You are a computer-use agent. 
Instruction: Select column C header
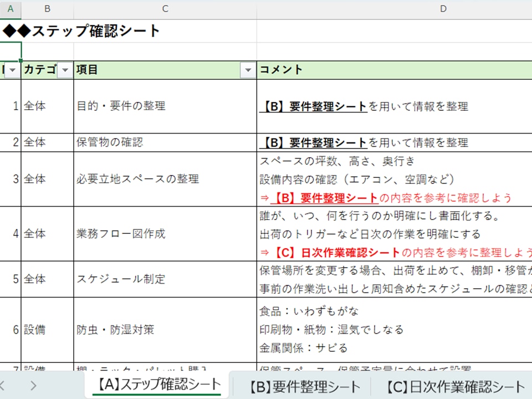[x=165, y=9]
